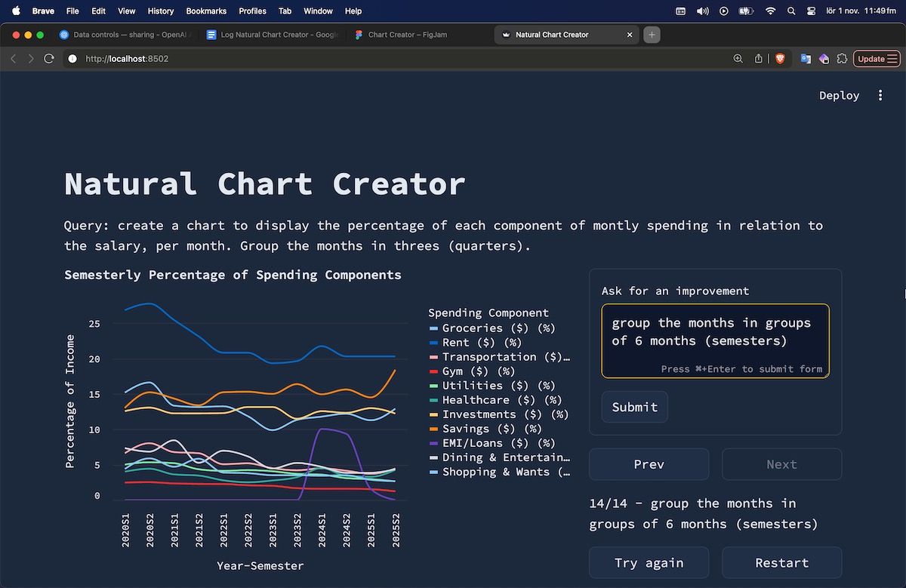Click the Savings legend color swatch
The height and width of the screenshot is (588, 906).
(x=433, y=429)
